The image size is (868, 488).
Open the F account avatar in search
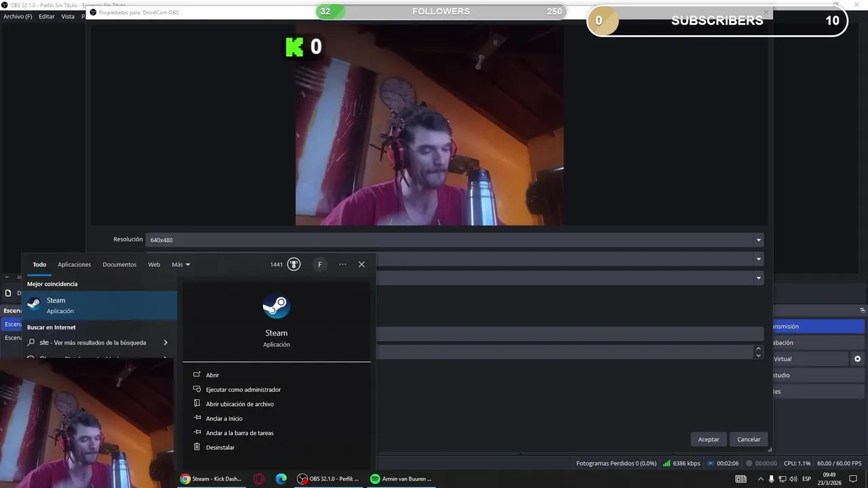(x=320, y=264)
